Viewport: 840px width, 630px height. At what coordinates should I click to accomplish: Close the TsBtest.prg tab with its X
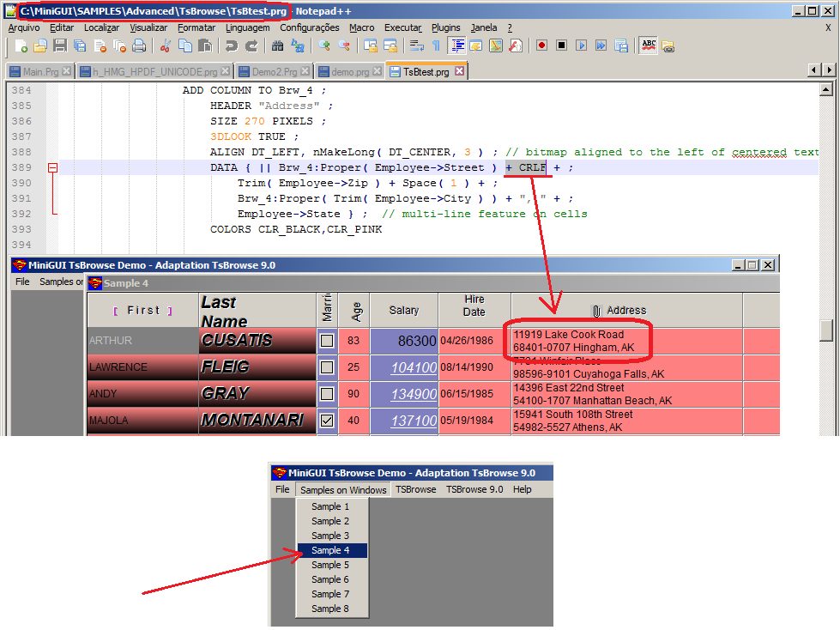click(x=460, y=70)
